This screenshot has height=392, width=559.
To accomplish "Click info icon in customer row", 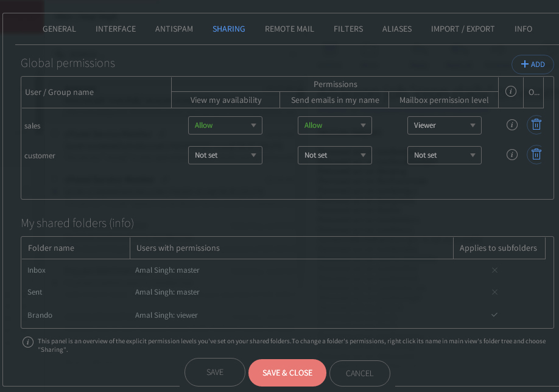I will [x=512, y=155].
